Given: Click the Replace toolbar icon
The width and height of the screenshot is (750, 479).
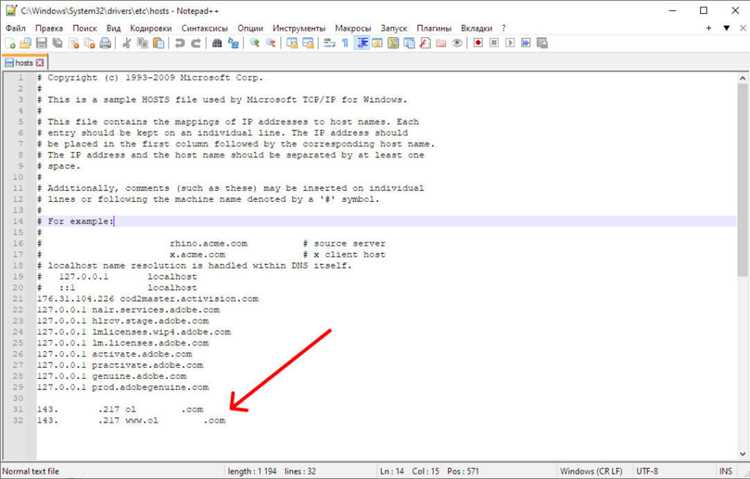Looking at the screenshot, I should click(233, 43).
